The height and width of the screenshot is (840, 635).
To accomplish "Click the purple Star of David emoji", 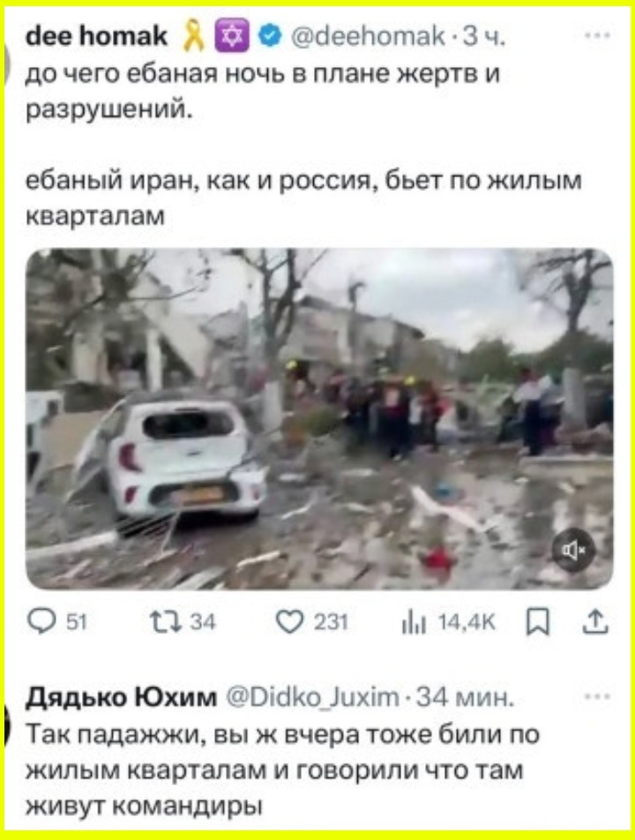I will (231, 36).
